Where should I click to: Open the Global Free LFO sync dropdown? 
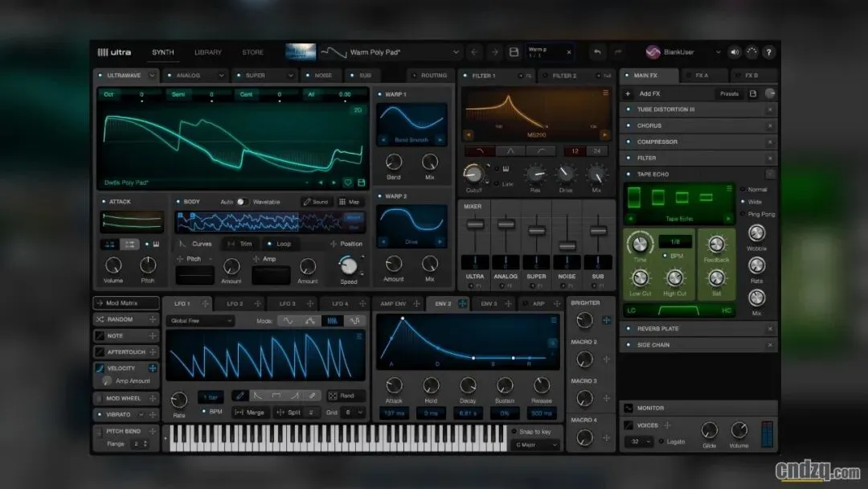pos(200,321)
